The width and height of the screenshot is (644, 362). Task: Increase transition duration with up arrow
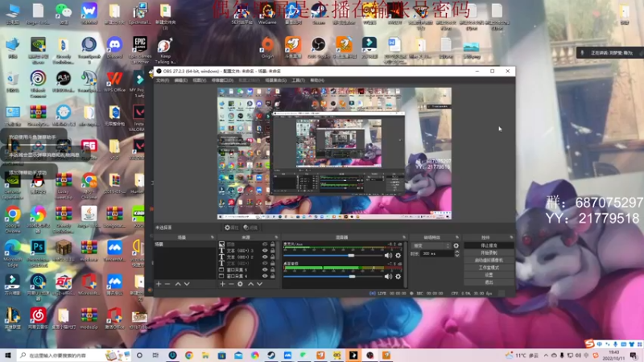pos(456,252)
